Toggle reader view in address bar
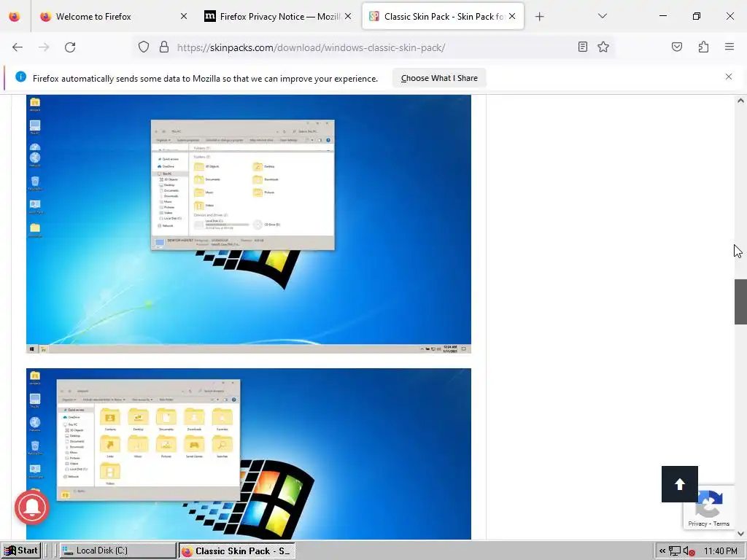 pos(582,47)
